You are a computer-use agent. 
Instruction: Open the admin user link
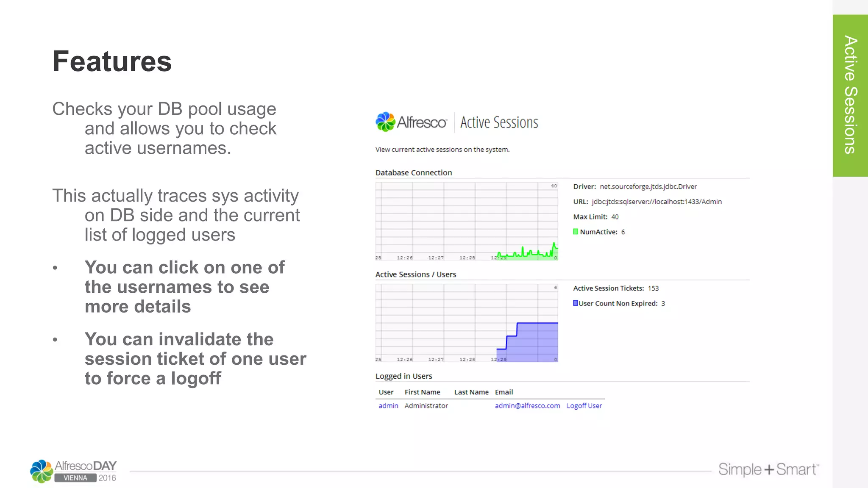pos(388,405)
